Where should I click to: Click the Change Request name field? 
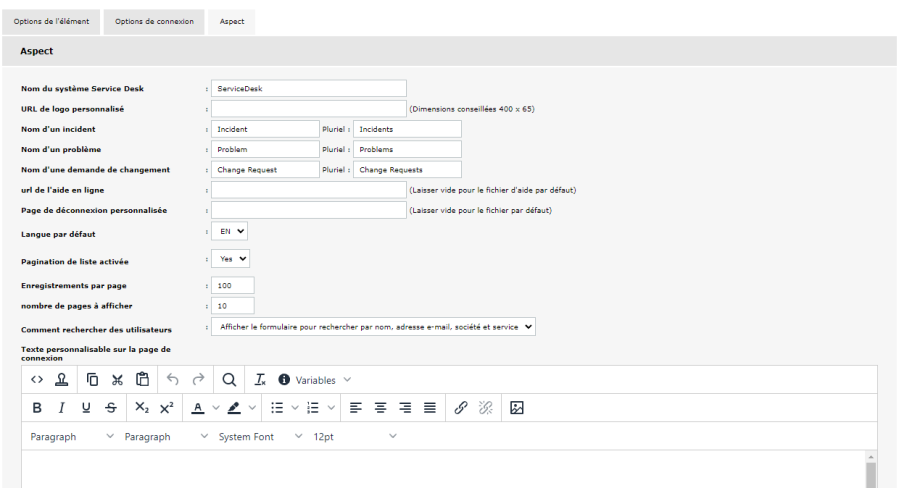[x=265, y=170]
